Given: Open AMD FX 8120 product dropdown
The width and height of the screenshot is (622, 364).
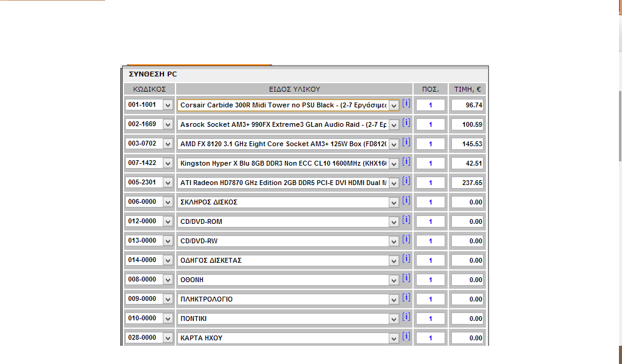Looking at the screenshot, I should coord(394,144).
